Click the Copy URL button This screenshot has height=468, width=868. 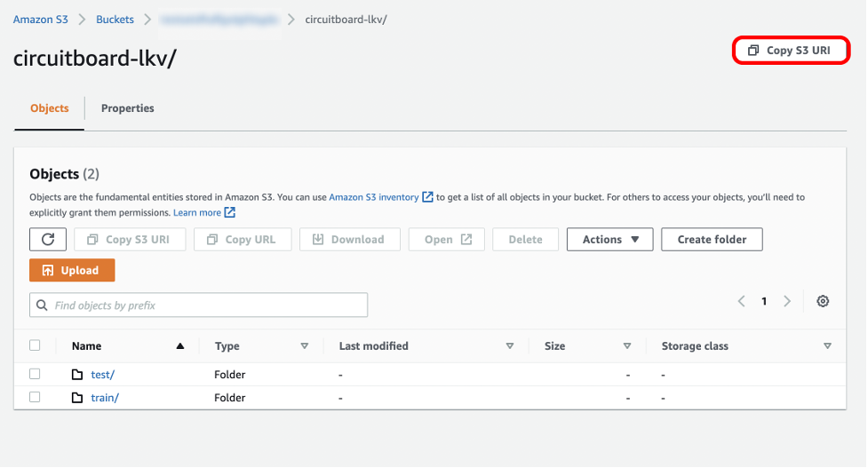(x=243, y=240)
